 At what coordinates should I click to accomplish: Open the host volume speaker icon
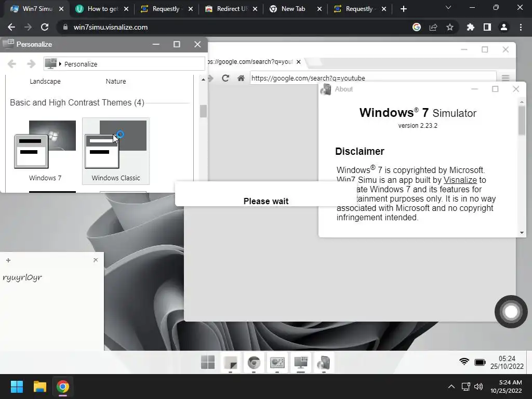pyautogui.click(x=478, y=387)
